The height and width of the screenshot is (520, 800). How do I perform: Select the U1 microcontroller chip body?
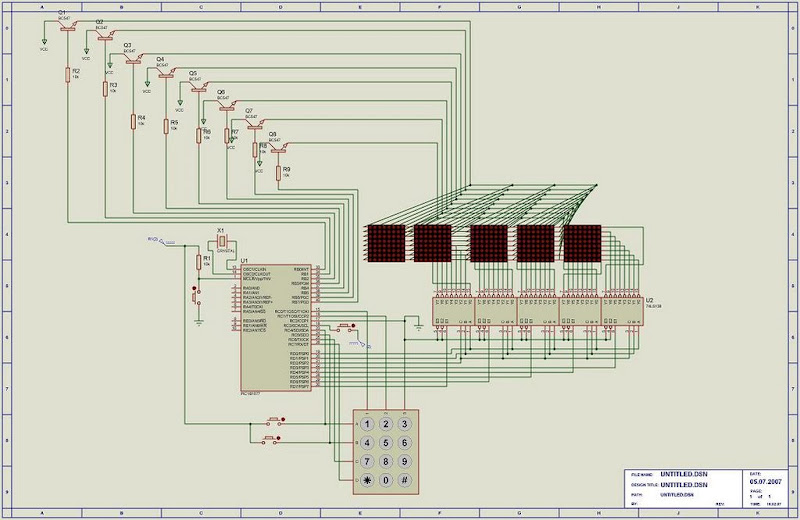pos(276,328)
